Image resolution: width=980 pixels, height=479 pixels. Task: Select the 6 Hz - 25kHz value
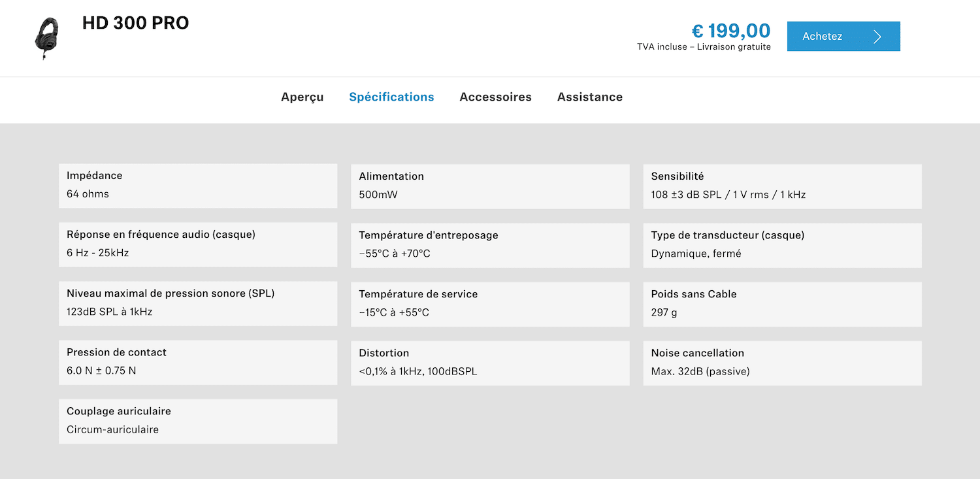98,253
